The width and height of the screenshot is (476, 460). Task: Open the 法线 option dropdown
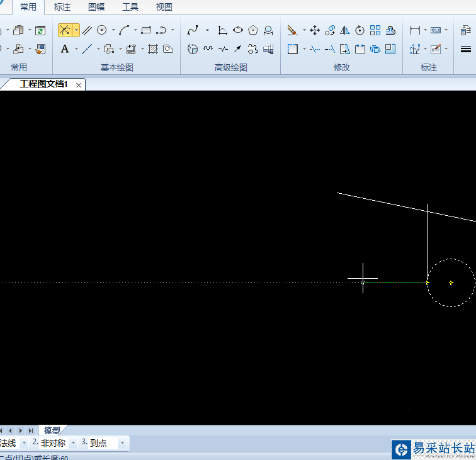click(24, 443)
